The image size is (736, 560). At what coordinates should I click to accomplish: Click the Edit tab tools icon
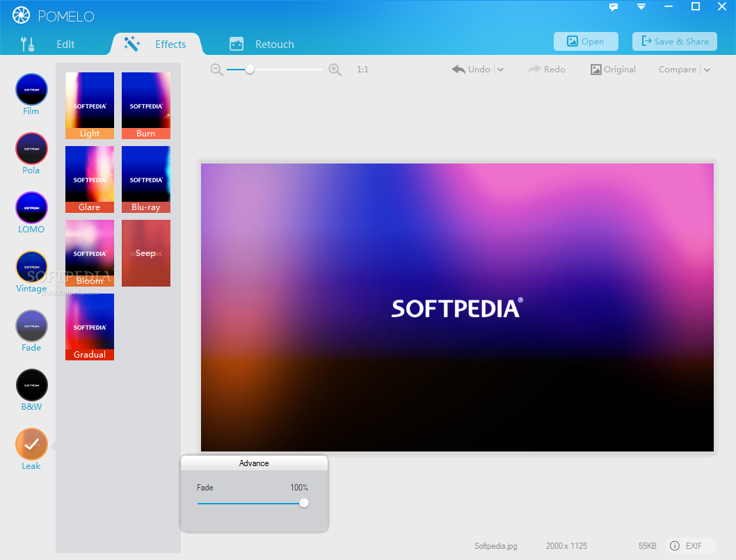pyautogui.click(x=27, y=44)
